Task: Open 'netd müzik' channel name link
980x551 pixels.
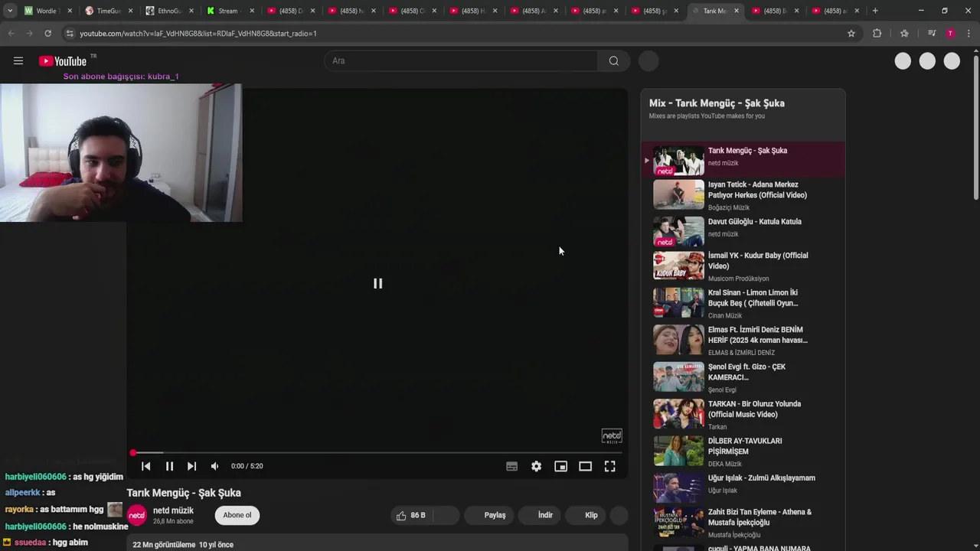Action: point(173,510)
